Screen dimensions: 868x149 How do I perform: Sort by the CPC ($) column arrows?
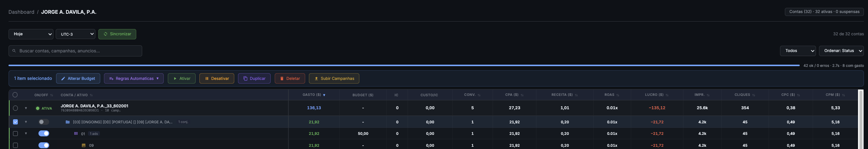[x=798, y=95]
